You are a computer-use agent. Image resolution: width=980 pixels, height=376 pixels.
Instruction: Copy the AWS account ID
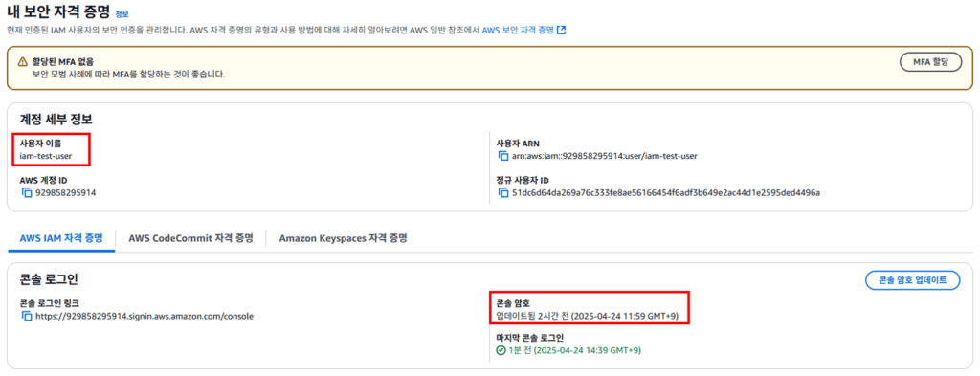click(x=26, y=192)
